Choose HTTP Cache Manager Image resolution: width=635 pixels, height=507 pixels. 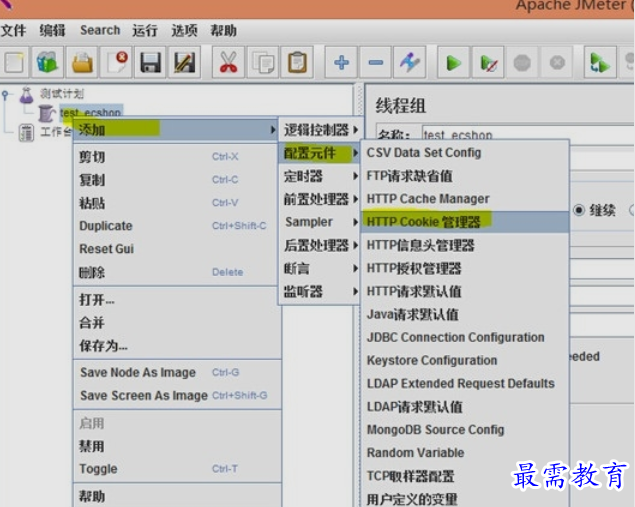click(465, 199)
